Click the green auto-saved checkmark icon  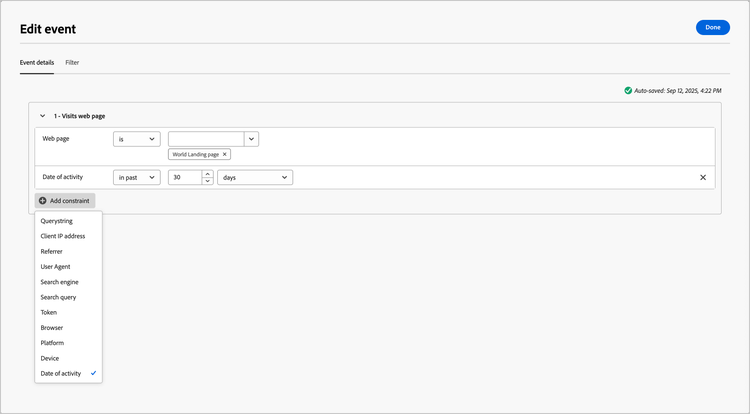628,90
